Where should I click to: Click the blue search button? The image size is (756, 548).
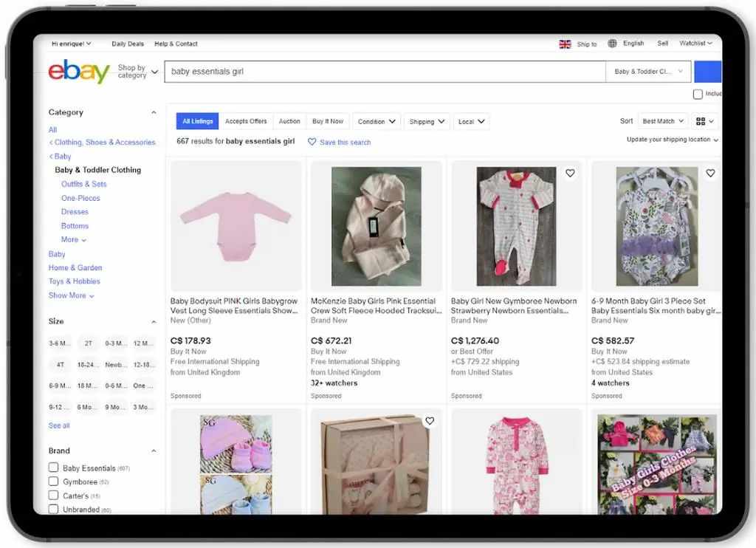tap(708, 72)
